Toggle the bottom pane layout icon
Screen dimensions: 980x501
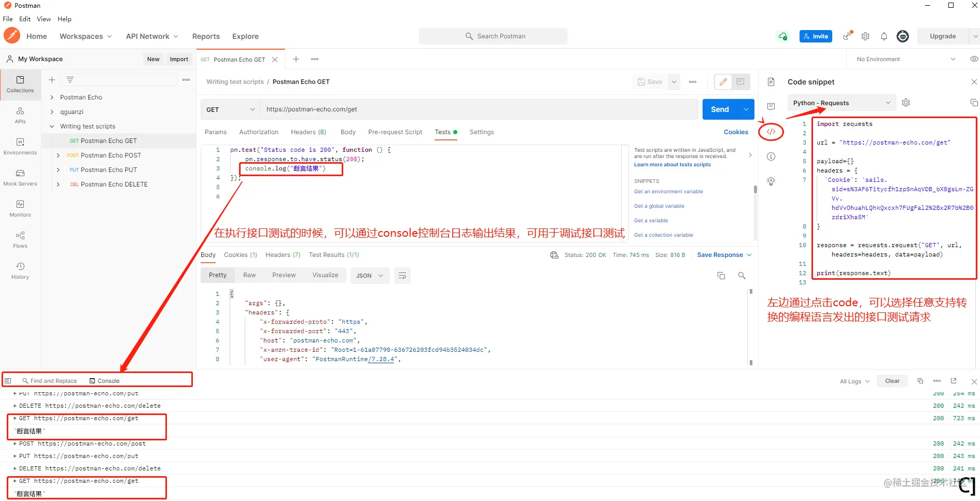[8, 381]
